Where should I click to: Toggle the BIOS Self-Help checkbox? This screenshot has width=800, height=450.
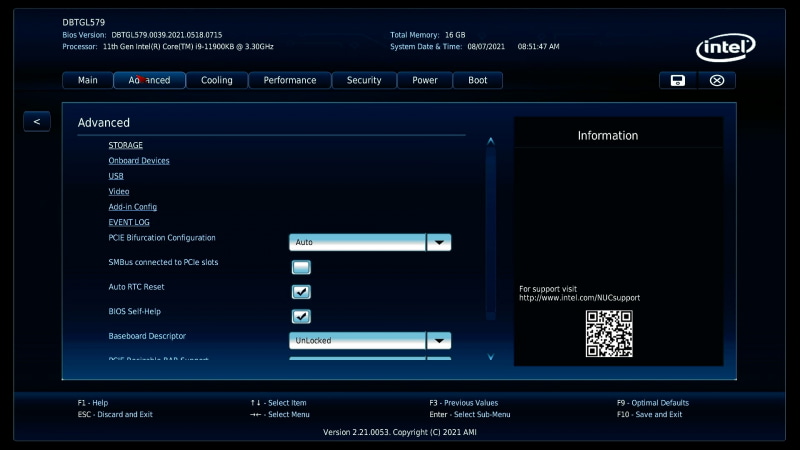point(301,316)
